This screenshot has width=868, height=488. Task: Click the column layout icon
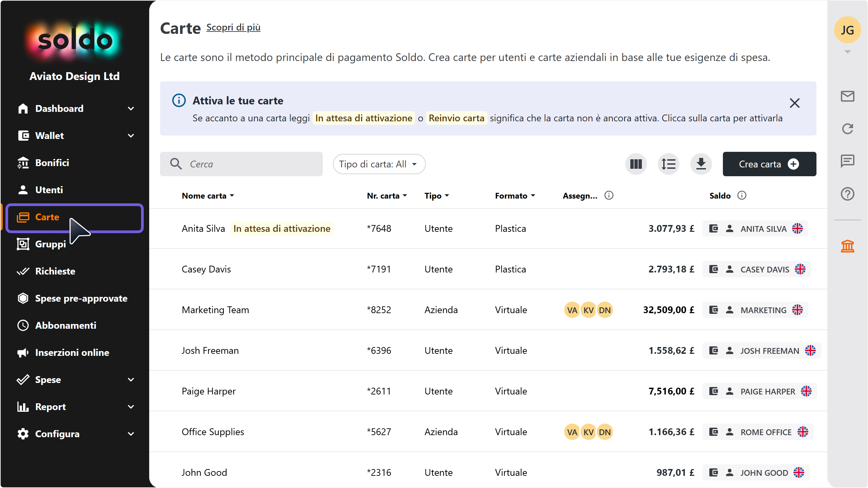coord(636,164)
